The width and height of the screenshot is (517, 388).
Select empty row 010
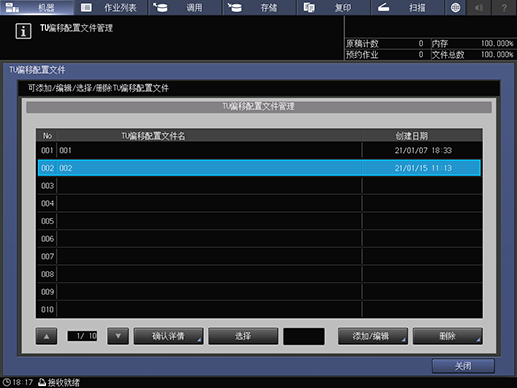point(259,309)
